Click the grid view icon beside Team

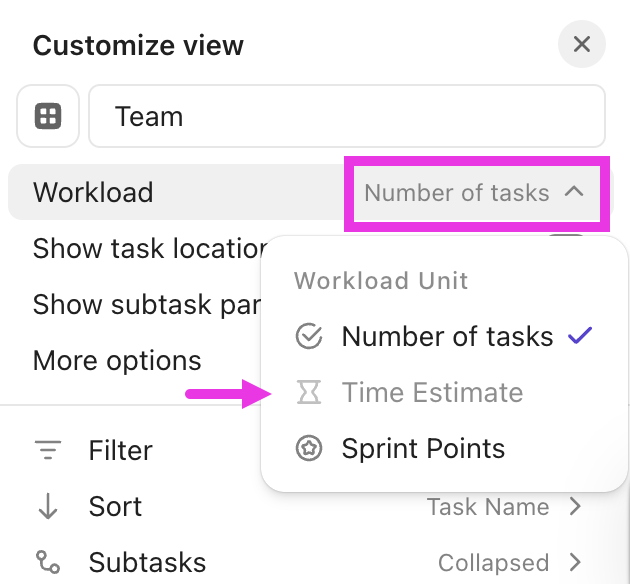(48, 116)
